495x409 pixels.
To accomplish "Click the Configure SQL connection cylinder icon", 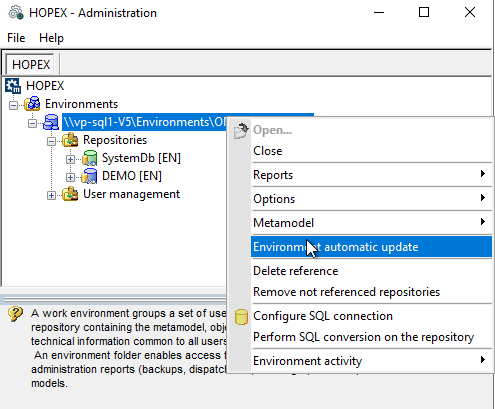I will 241,317.
